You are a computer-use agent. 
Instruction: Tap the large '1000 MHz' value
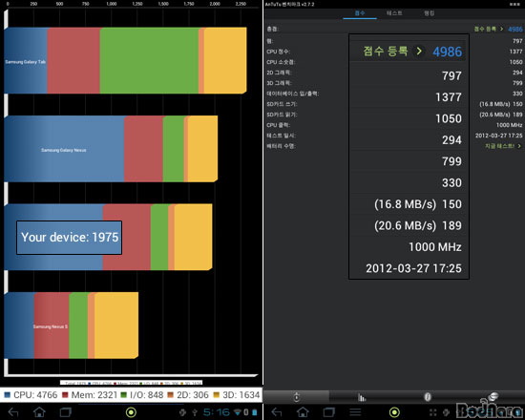pos(435,247)
